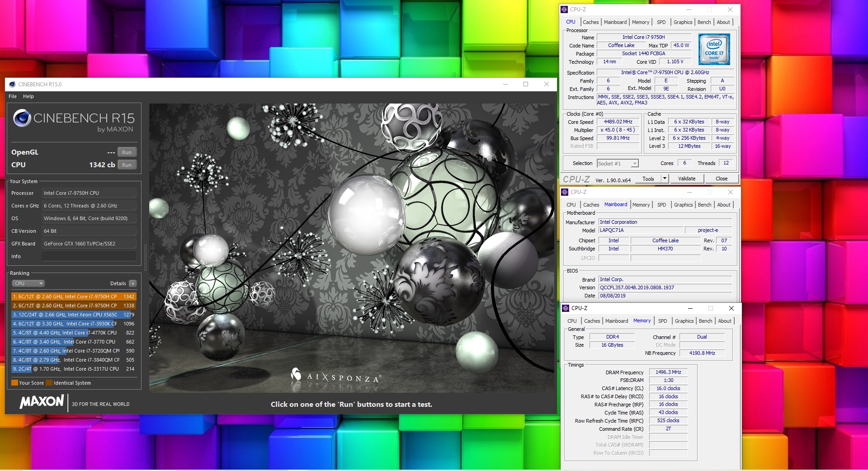Click the Close button in top CPU-Z window
This screenshot has height=471, width=868.
tap(722, 179)
